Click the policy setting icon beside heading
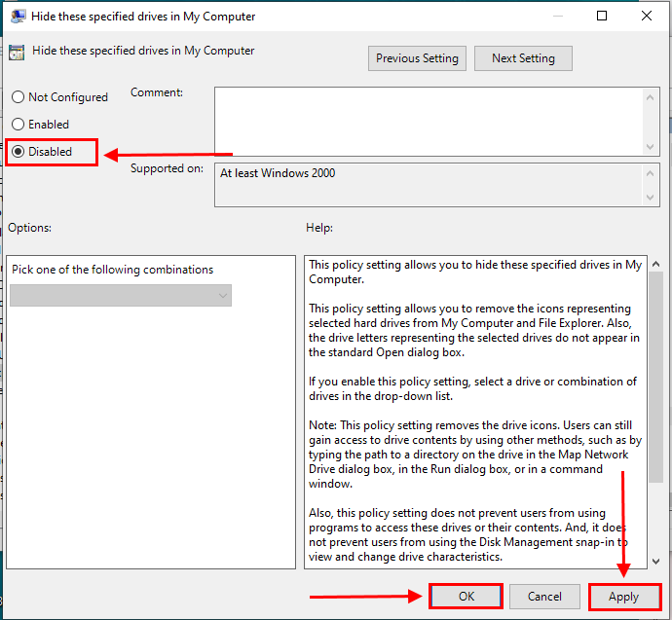672x620 pixels. (17, 53)
